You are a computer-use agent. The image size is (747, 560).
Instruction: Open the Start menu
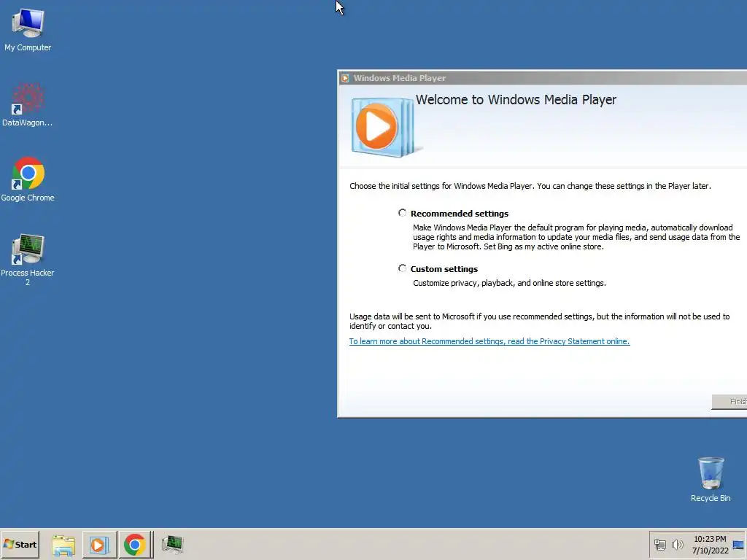point(20,544)
